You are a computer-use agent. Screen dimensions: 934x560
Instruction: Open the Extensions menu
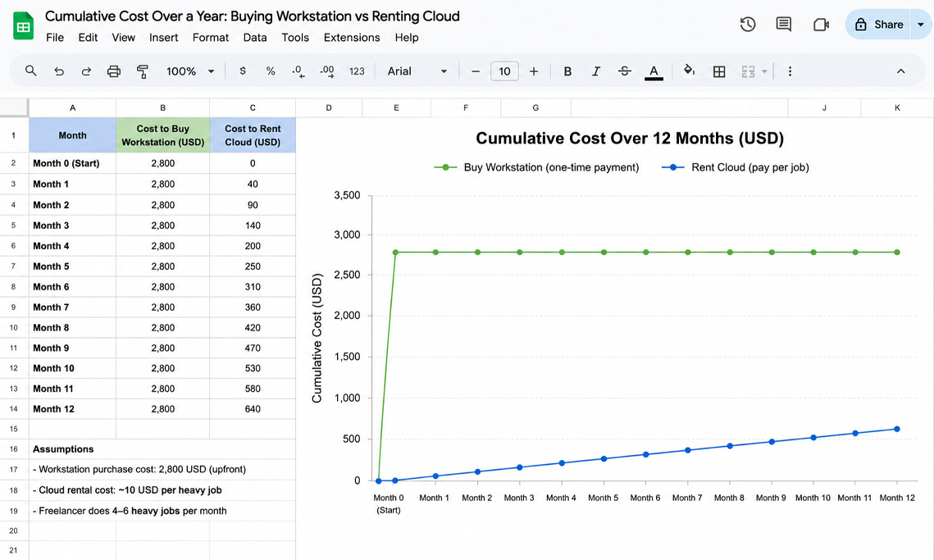pos(352,38)
